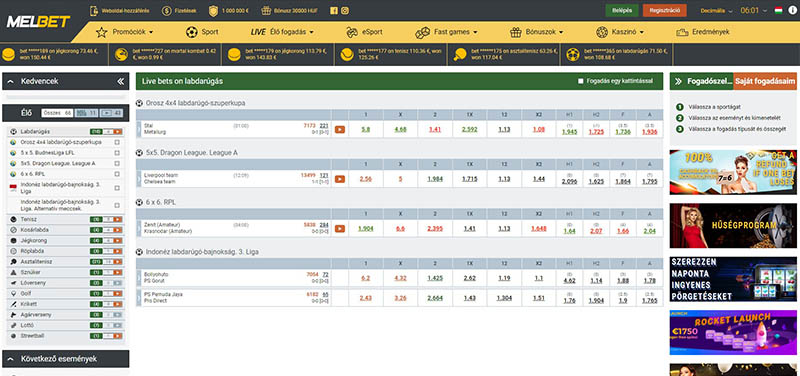Open Instagram page icon in header

click(345, 10)
